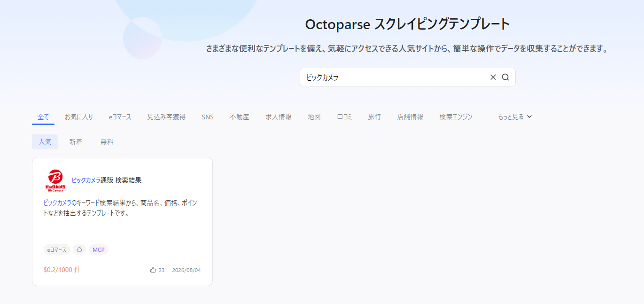This screenshot has width=644, height=304.
Task: Sort templates by 新着
Action: [x=76, y=142]
